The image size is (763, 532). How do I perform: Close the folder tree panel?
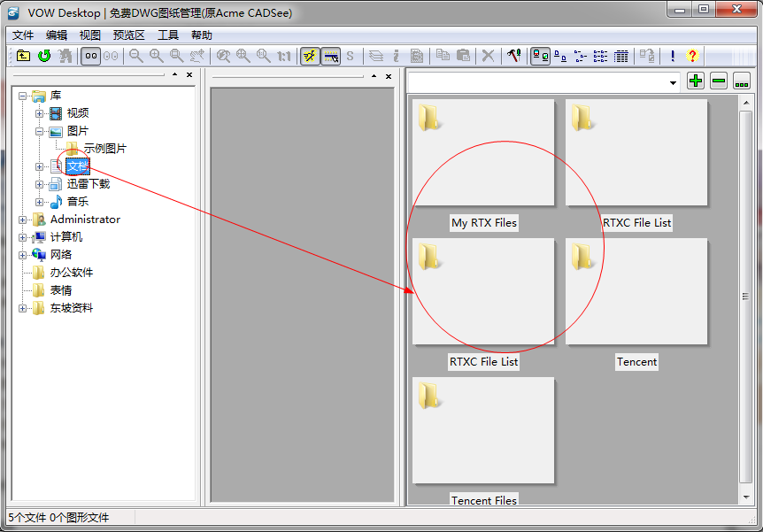pos(189,75)
